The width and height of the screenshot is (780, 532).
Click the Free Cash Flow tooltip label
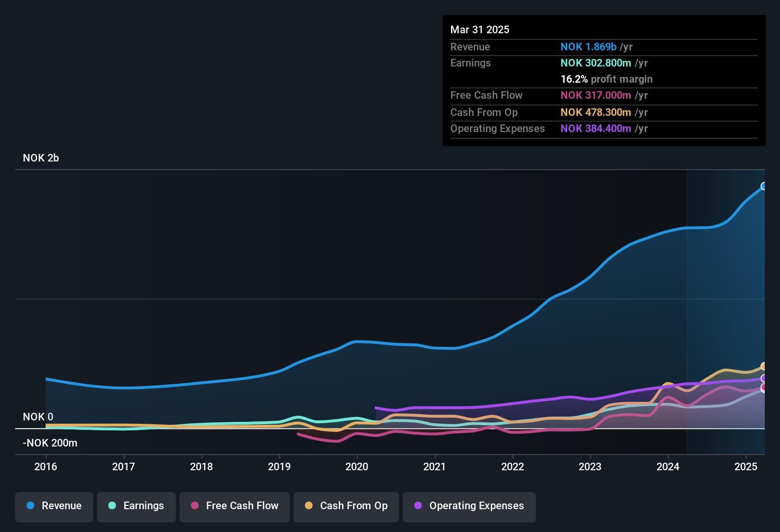486,95
